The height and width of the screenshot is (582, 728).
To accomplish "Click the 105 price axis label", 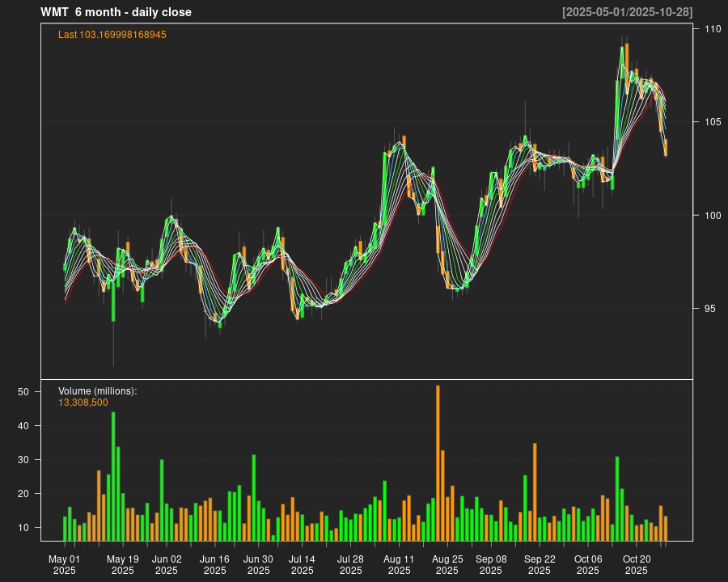I will (x=713, y=122).
